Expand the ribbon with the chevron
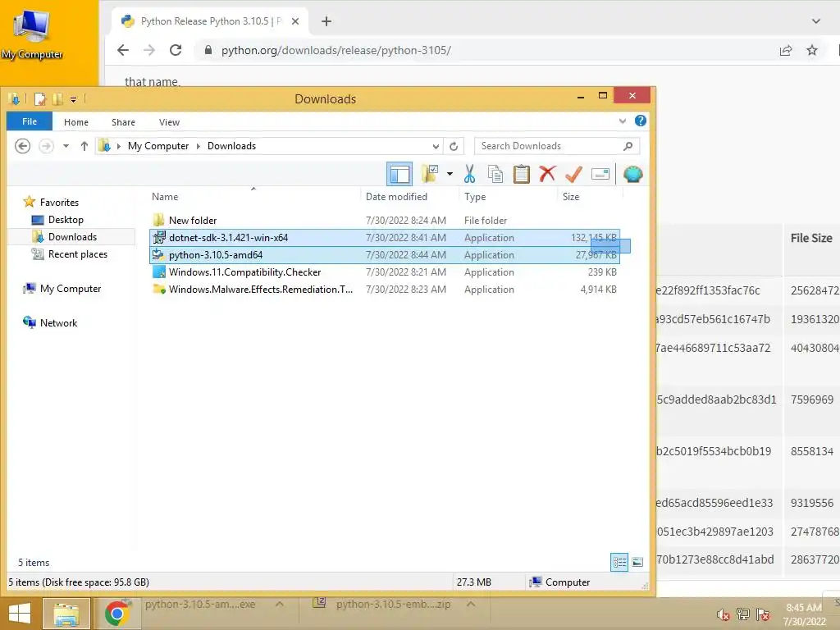This screenshot has width=840, height=630. (x=622, y=121)
